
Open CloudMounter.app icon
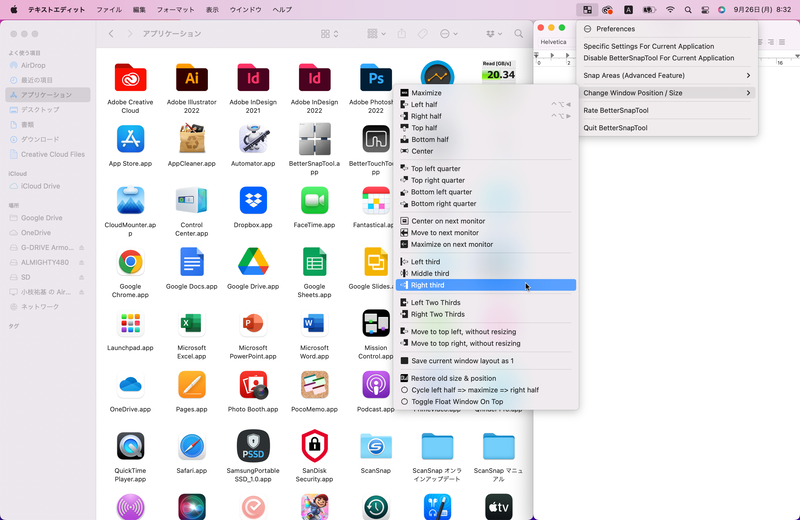[130, 200]
